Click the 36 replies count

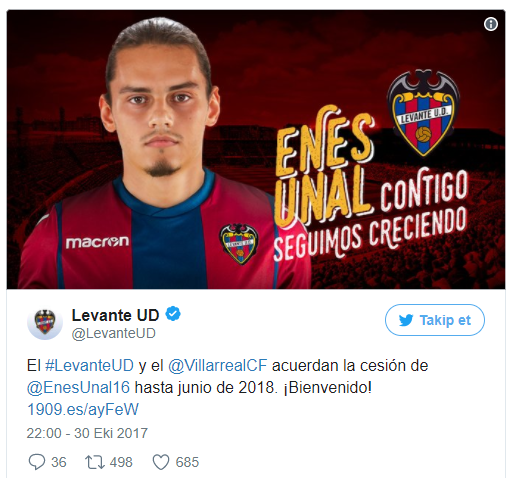coord(59,462)
